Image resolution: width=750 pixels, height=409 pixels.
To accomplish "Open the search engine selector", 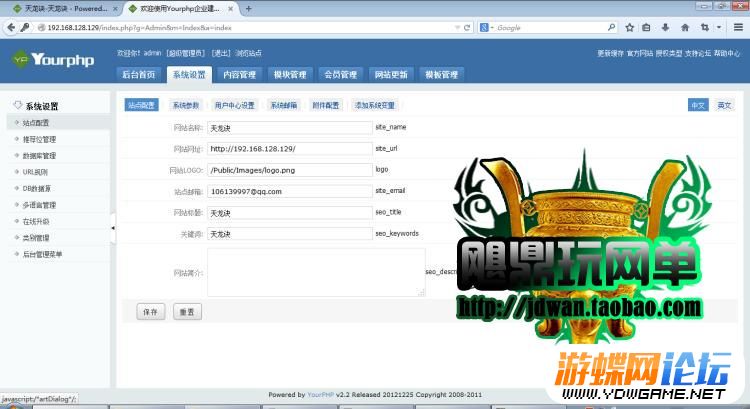I will [x=486, y=28].
